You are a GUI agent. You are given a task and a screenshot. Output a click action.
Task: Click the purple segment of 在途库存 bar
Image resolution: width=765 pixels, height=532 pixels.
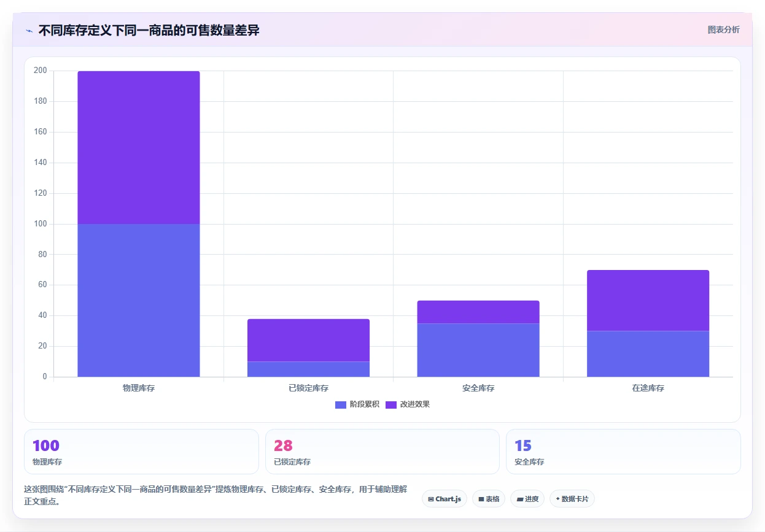point(648,300)
